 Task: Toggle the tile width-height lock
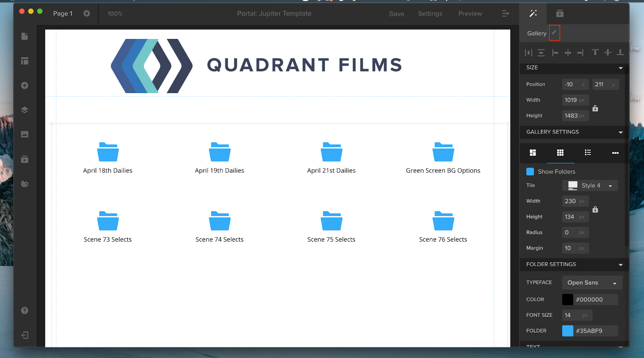click(x=595, y=209)
